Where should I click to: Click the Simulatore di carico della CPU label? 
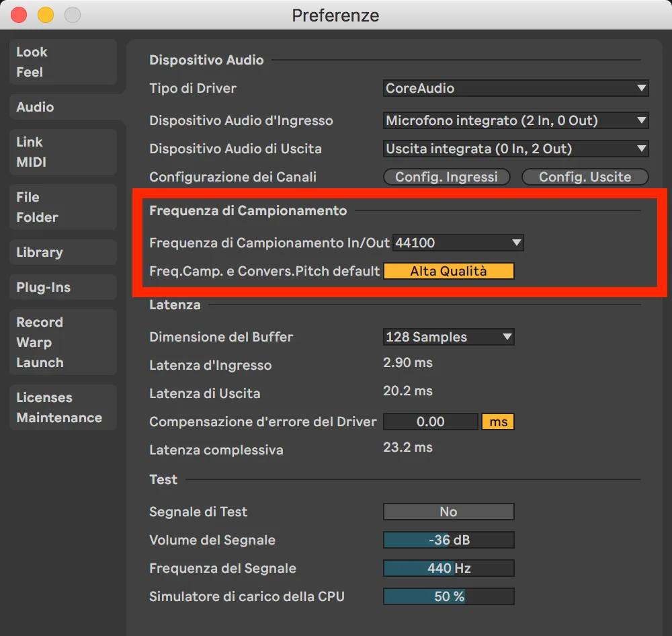pyautogui.click(x=247, y=596)
